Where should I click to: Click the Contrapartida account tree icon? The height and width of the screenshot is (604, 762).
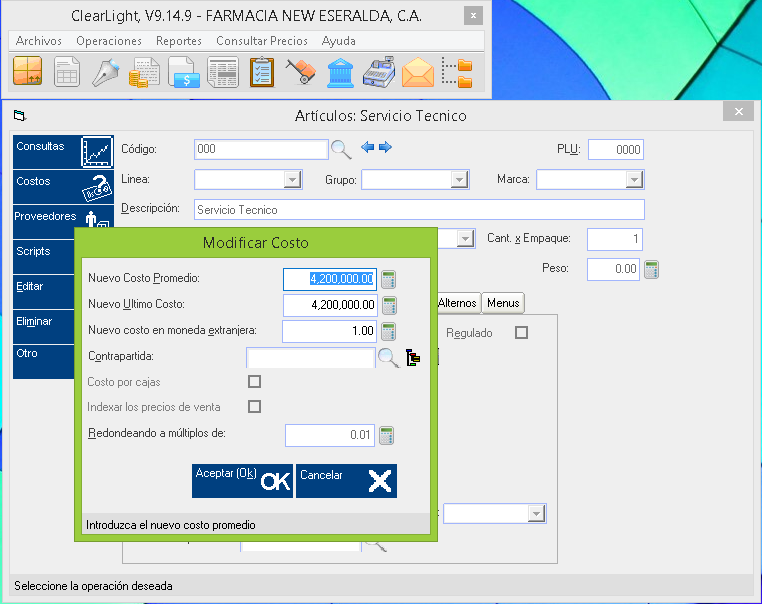point(413,358)
